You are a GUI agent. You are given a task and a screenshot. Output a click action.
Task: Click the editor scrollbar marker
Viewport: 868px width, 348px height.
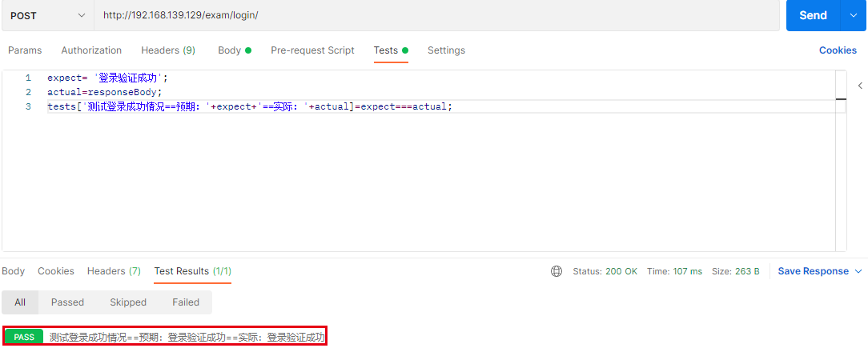(841, 99)
